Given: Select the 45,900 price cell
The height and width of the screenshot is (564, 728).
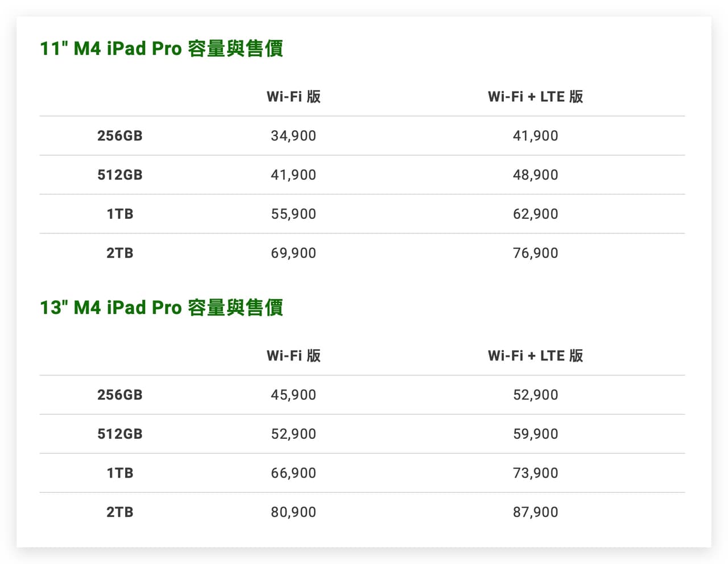Looking at the screenshot, I should (293, 395).
